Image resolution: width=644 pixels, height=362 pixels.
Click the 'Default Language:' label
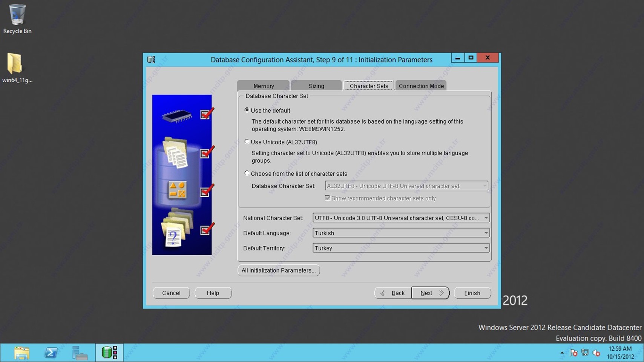(267, 233)
